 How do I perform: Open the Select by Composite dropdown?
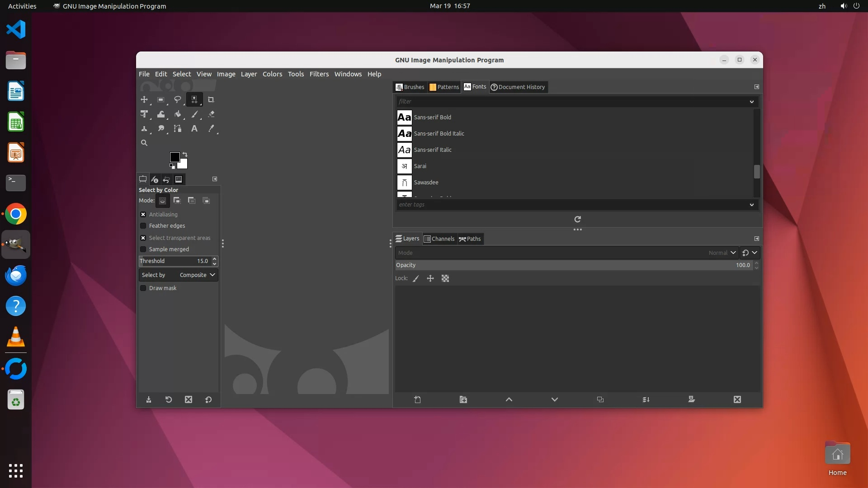(x=179, y=275)
